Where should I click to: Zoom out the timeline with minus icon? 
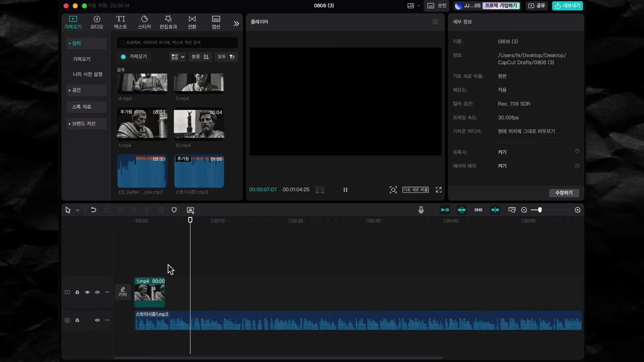tap(524, 210)
